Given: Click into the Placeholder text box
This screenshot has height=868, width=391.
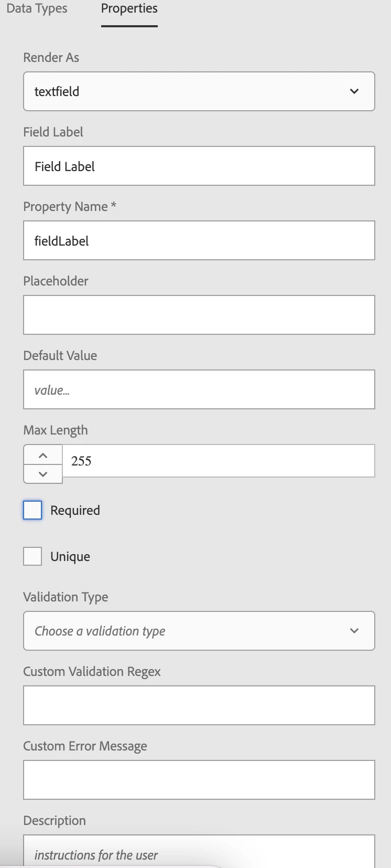Looking at the screenshot, I should pyautogui.click(x=199, y=315).
